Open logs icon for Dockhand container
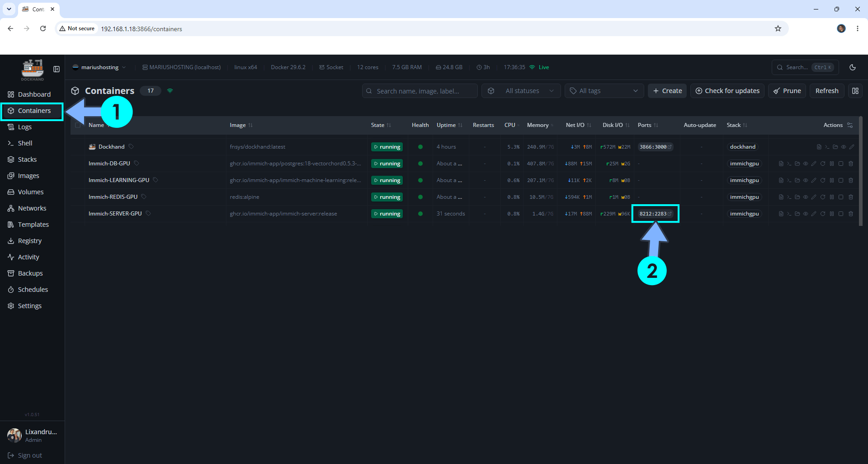The height and width of the screenshot is (464, 868). [819, 147]
